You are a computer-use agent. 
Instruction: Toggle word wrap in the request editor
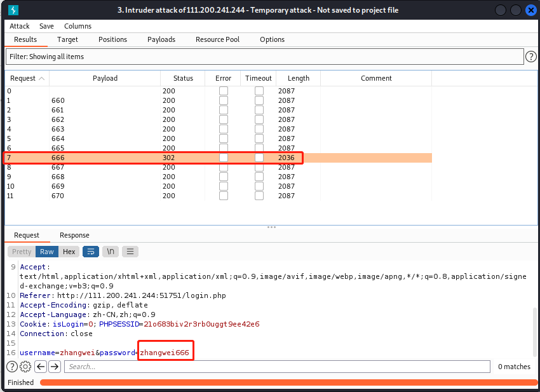[x=90, y=251]
